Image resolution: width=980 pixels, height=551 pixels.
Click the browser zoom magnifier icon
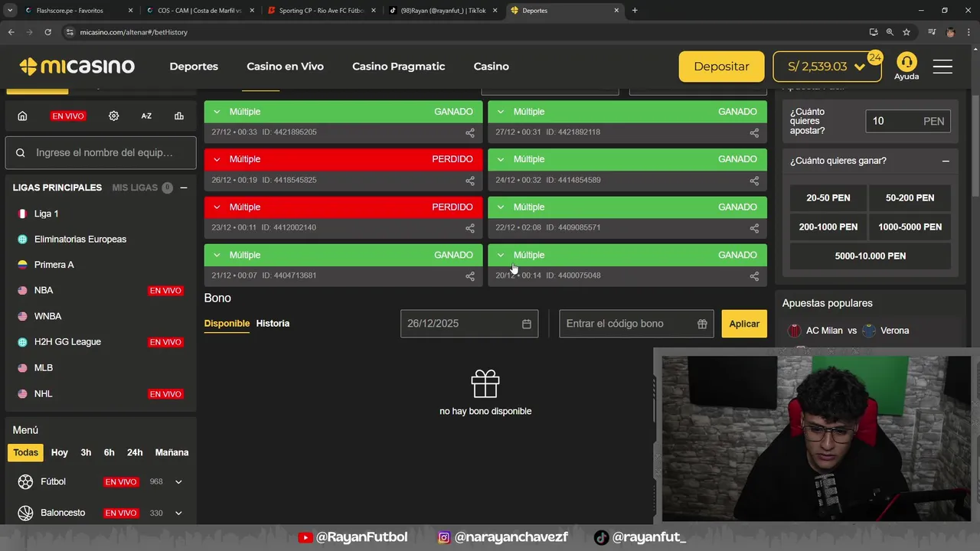[x=890, y=32]
